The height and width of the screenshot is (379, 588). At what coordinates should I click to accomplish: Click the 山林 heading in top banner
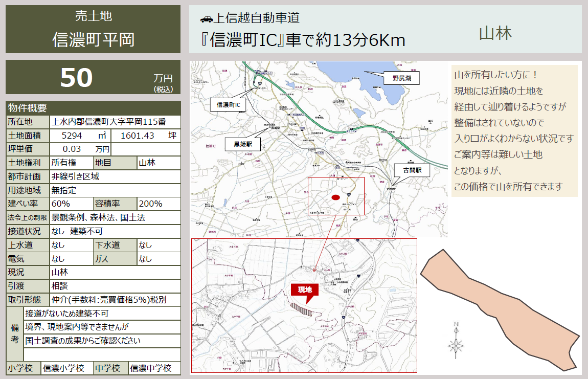coord(495,33)
